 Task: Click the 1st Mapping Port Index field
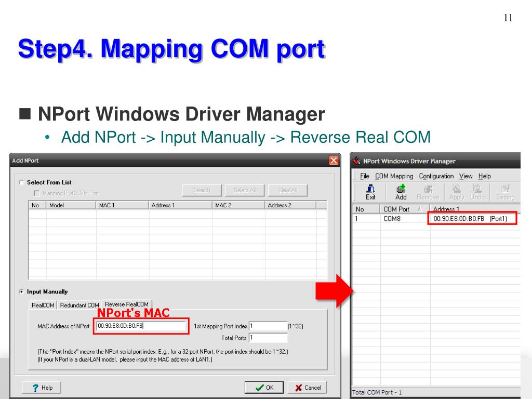coord(268,326)
